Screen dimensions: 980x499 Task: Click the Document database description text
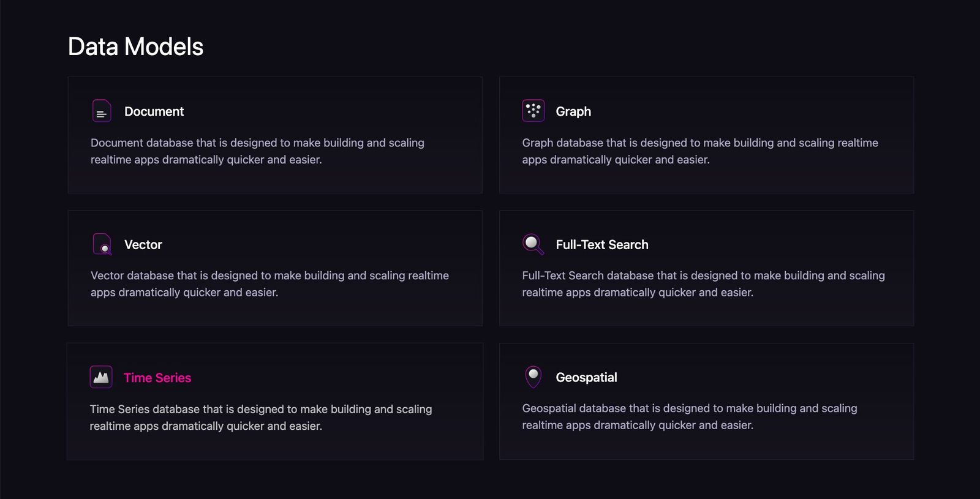tap(257, 151)
